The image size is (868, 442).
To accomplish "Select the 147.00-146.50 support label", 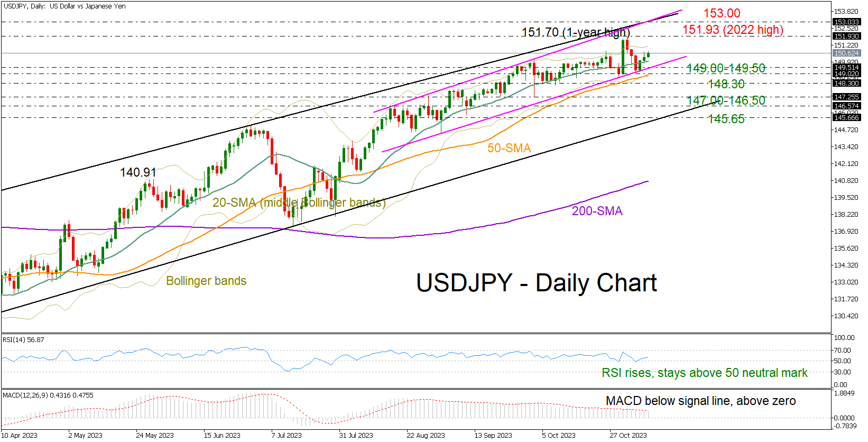I will pos(726,100).
